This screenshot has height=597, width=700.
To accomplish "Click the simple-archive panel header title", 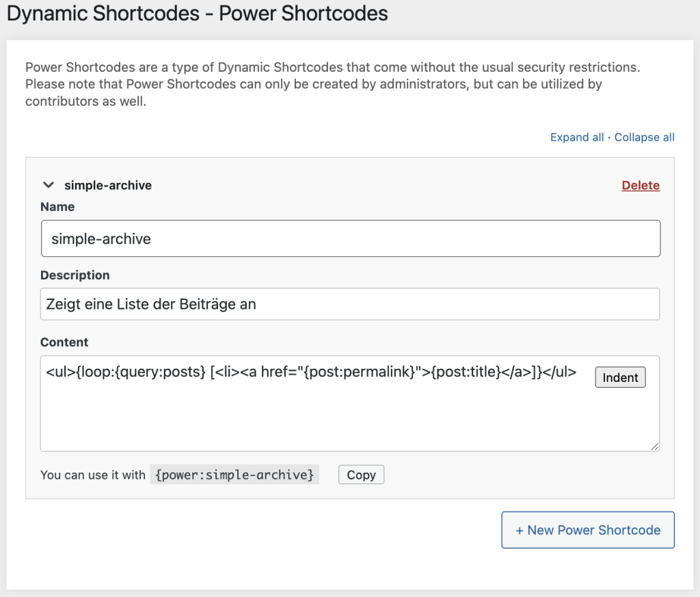I will tap(107, 184).
